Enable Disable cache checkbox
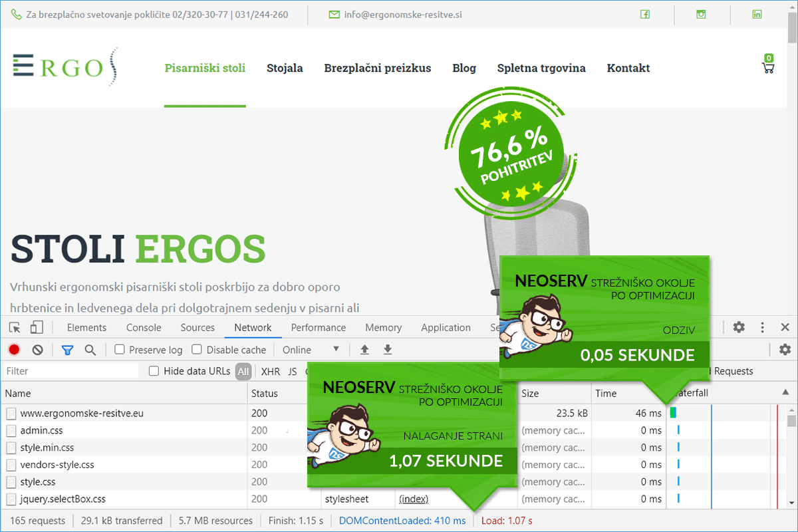Image resolution: width=798 pixels, height=532 pixels. pos(197,349)
